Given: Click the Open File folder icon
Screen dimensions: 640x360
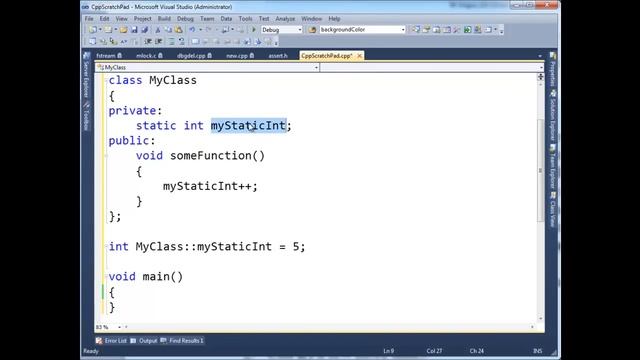Looking at the screenshot, I should [124, 30].
